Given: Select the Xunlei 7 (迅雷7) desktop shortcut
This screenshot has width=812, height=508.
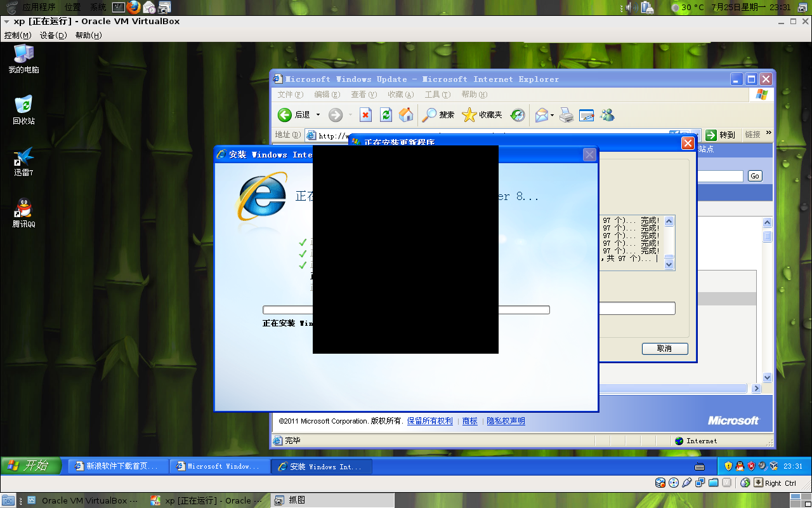Looking at the screenshot, I should click(23, 162).
